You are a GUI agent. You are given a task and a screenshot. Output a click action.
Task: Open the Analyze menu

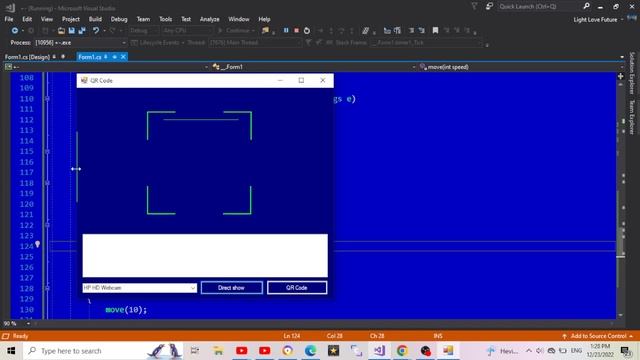(209, 19)
